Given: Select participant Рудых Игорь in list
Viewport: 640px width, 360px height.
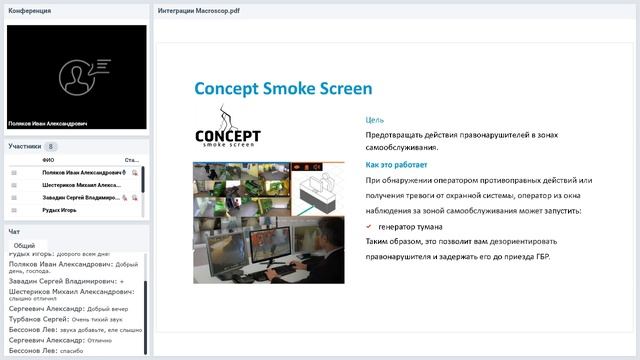Looking at the screenshot, I should [59, 210].
